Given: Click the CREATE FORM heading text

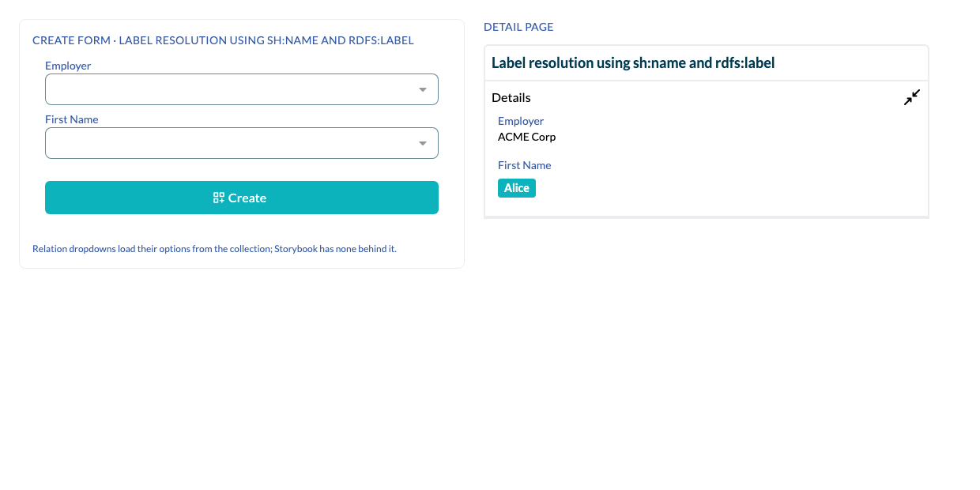Looking at the screenshot, I should point(223,40).
